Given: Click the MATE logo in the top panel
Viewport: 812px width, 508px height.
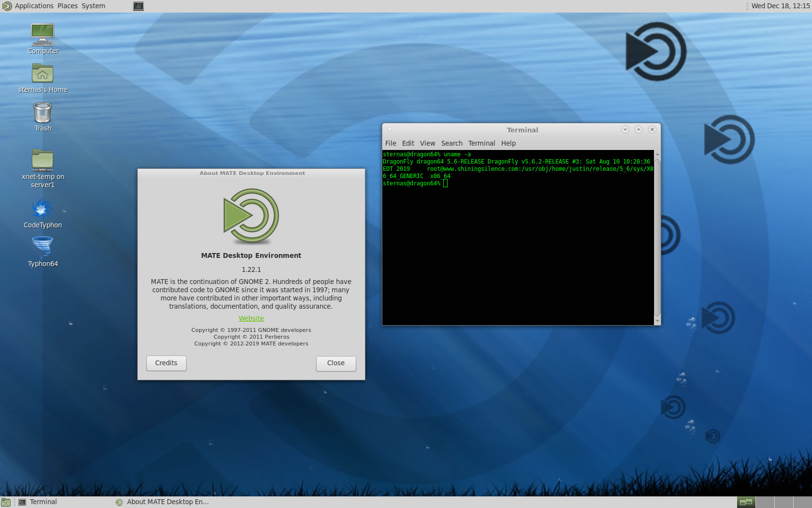Looking at the screenshot, I should [7, 6].
